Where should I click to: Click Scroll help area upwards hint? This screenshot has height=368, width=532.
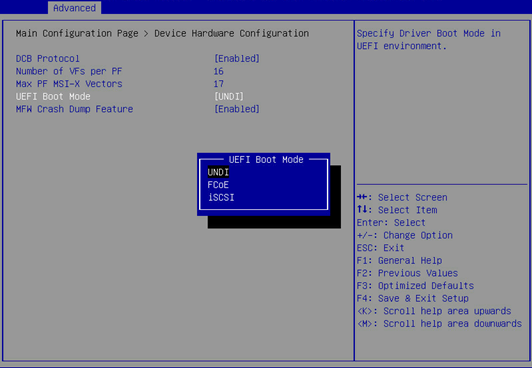tap(434, 311)
